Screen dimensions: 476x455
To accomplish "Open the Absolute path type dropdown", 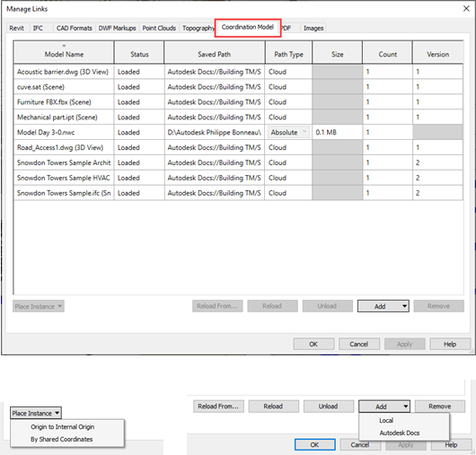I will click(288, 132).
